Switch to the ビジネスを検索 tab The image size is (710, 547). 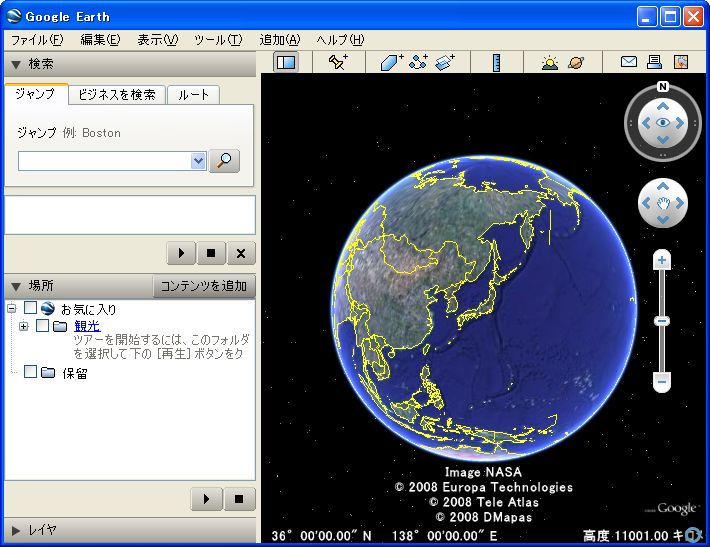pos(117,95)
